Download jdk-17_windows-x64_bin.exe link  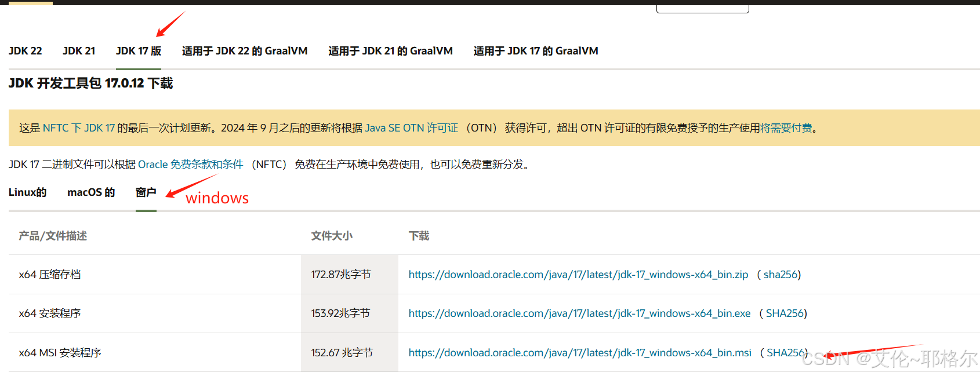point(579,313)
